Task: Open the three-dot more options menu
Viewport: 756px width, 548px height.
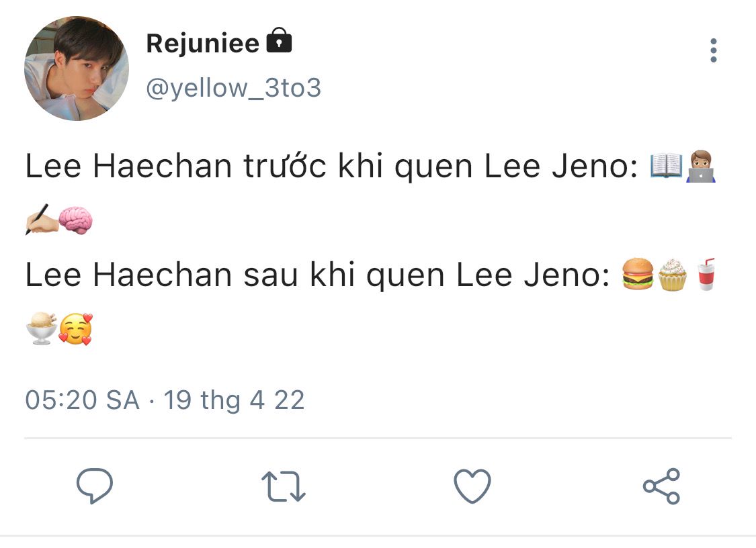Action: [x=713, y=51]
